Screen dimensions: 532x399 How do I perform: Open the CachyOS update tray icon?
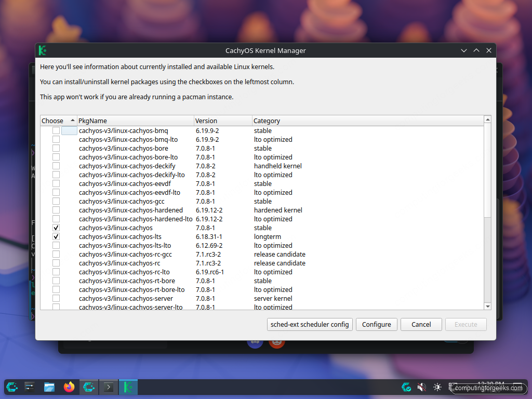point(406,387)
